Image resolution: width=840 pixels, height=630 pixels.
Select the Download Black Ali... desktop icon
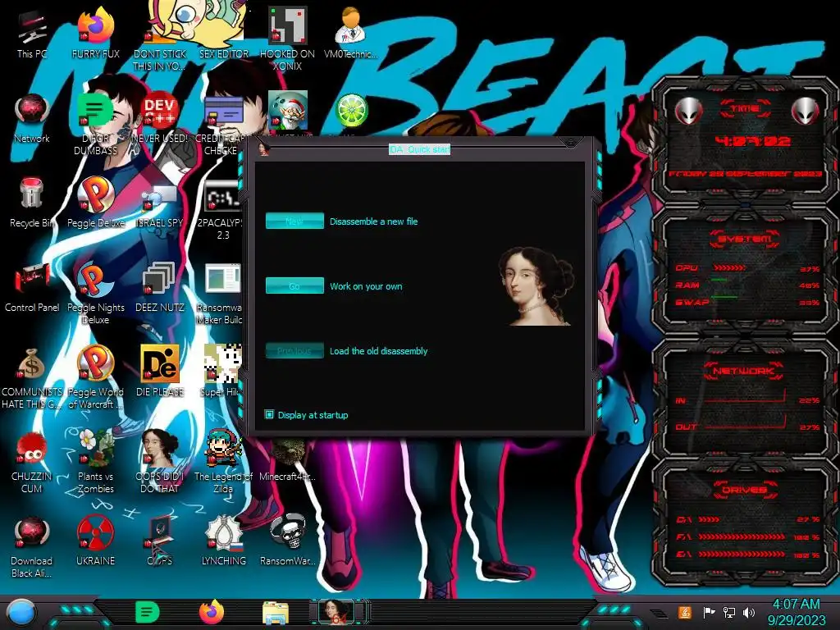tap(32, 546)
